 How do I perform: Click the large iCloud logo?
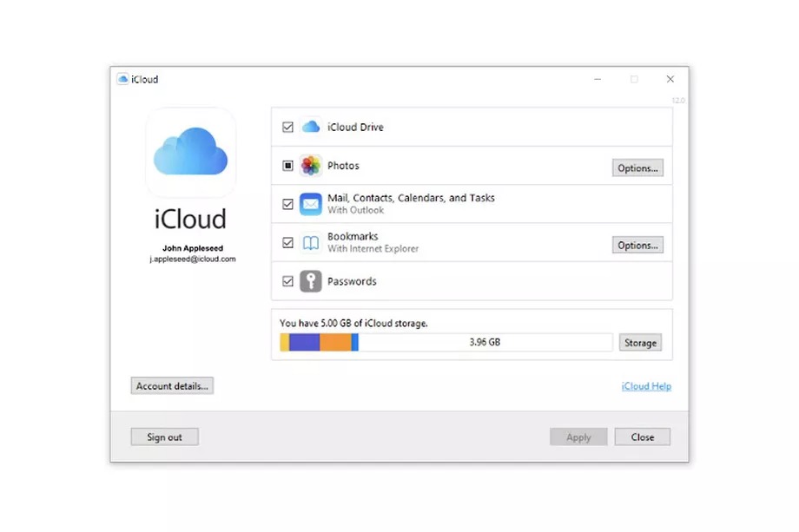point(190,154)
